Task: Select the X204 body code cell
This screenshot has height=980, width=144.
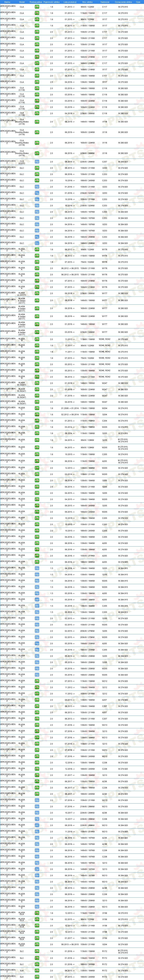Action: point(104,945)
